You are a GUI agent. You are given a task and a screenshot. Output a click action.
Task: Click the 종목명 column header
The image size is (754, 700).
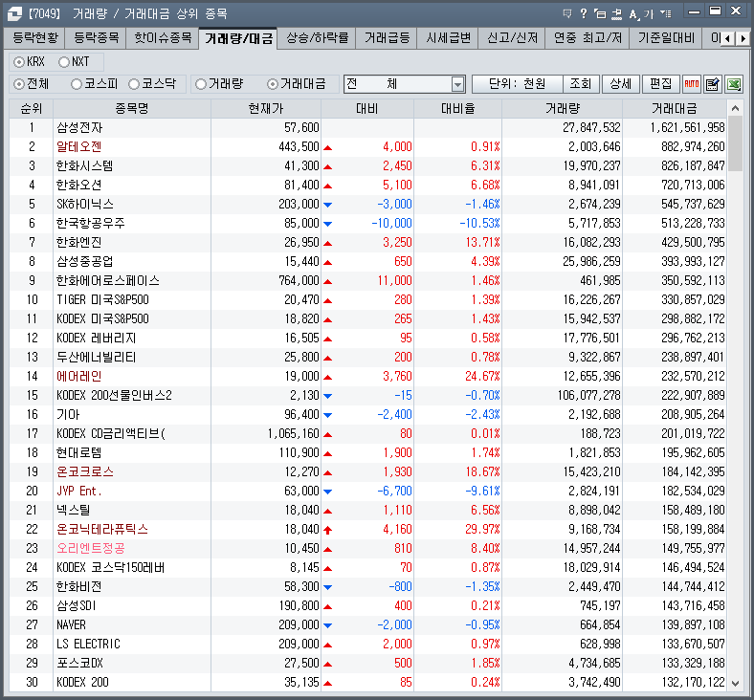(x=132, y=109)
